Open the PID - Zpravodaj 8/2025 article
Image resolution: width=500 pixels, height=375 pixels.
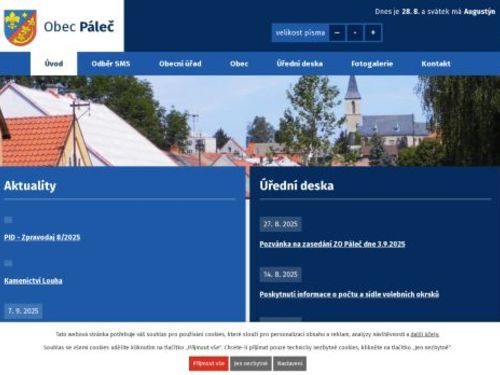(42, 237)
